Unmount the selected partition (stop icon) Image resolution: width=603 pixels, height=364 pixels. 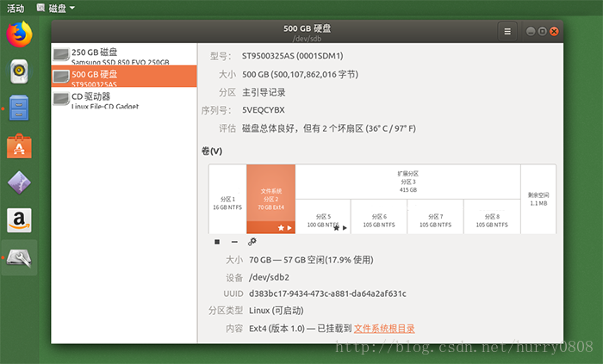tap(217, 242)
